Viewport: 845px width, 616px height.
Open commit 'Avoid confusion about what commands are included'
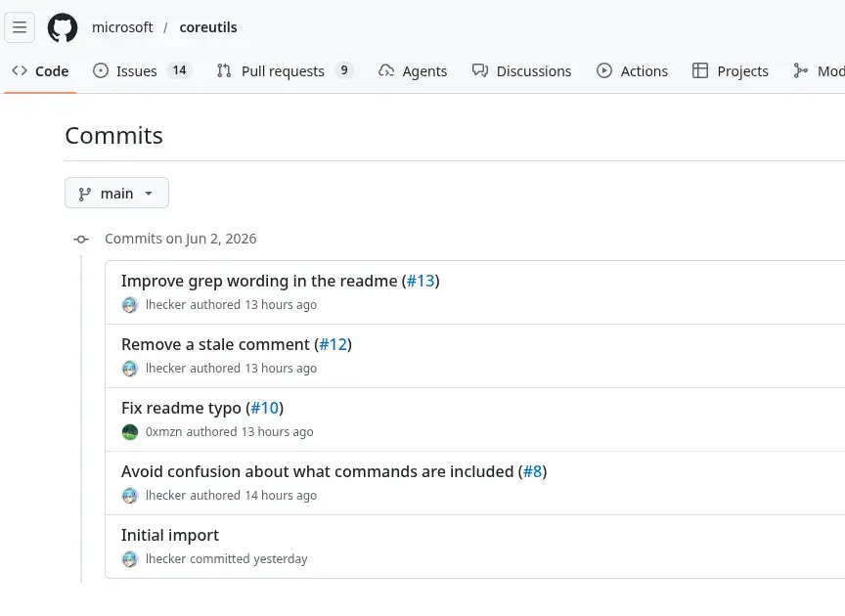point(318,471)
